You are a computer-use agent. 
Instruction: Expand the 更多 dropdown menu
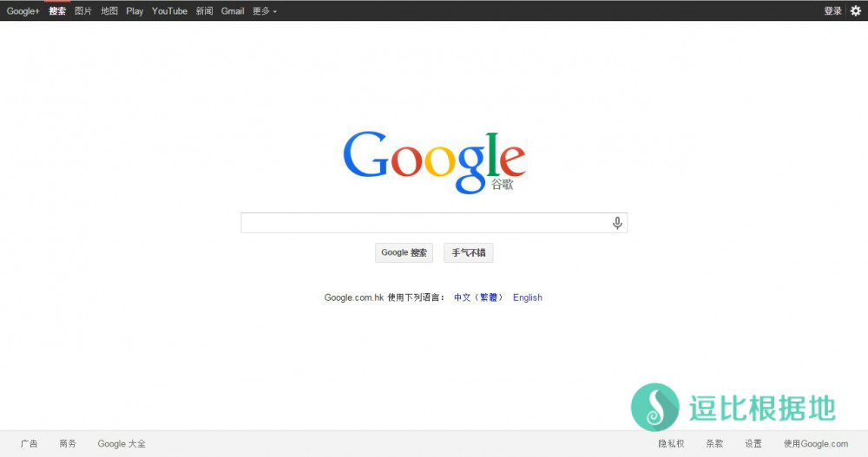click(x=264, y=11)
